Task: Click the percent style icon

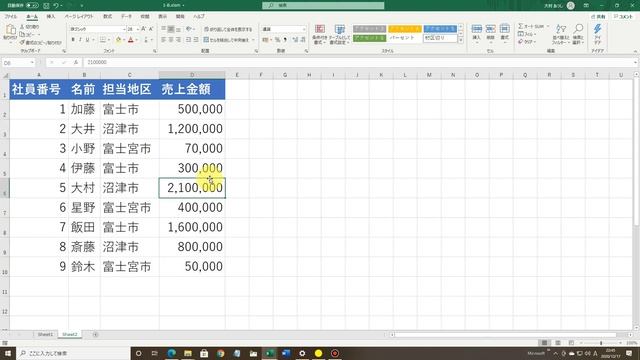Action: 277,40
